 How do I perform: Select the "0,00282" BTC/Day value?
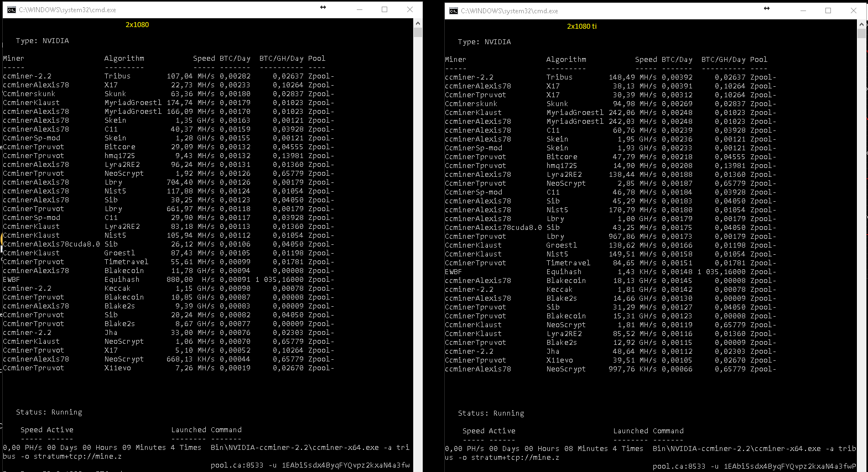(x=235, y=76)
